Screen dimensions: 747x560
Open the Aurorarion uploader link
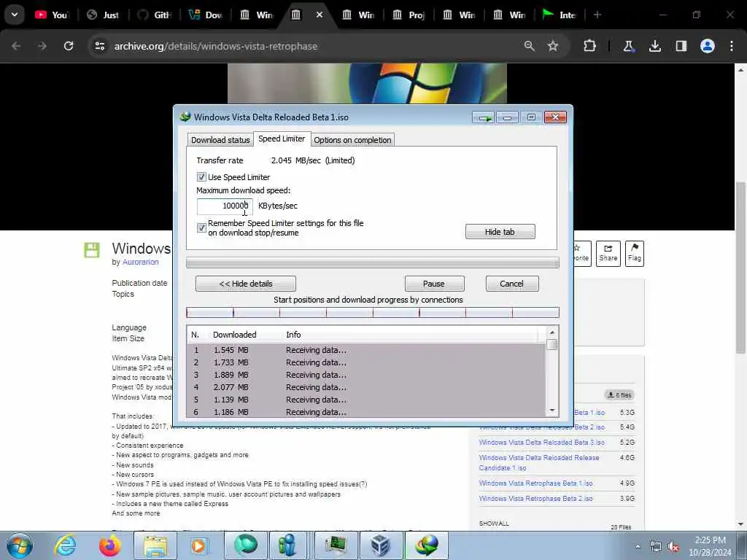141,262
